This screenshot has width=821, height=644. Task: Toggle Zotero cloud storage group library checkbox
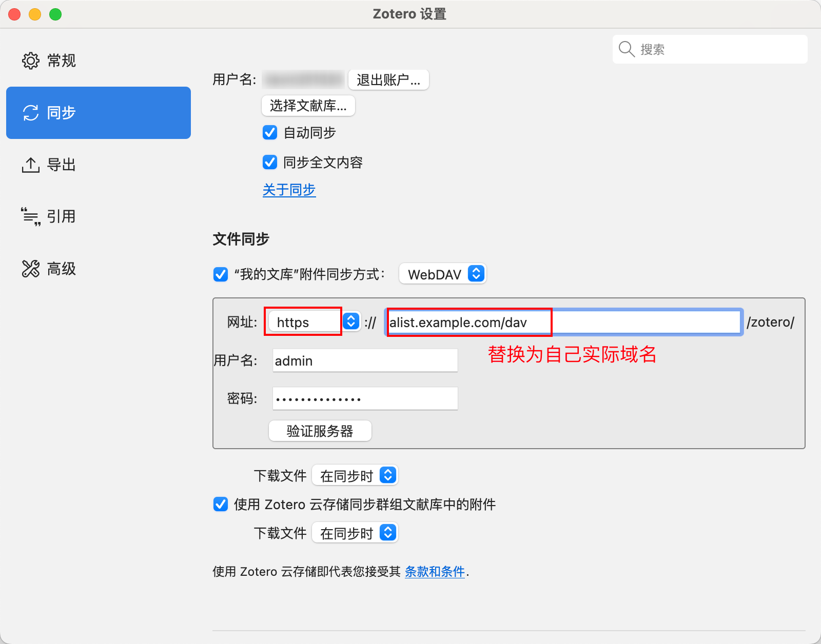221,505
